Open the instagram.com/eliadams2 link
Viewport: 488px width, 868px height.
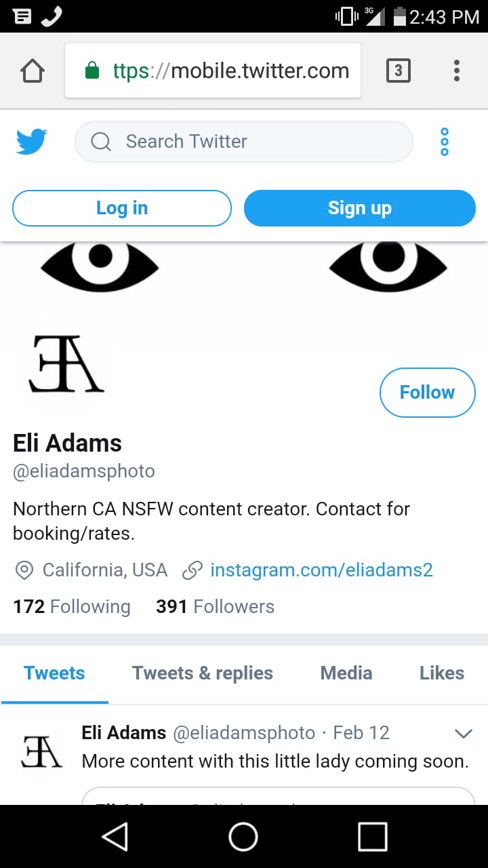pyautogui.click(x=321, y=570)
